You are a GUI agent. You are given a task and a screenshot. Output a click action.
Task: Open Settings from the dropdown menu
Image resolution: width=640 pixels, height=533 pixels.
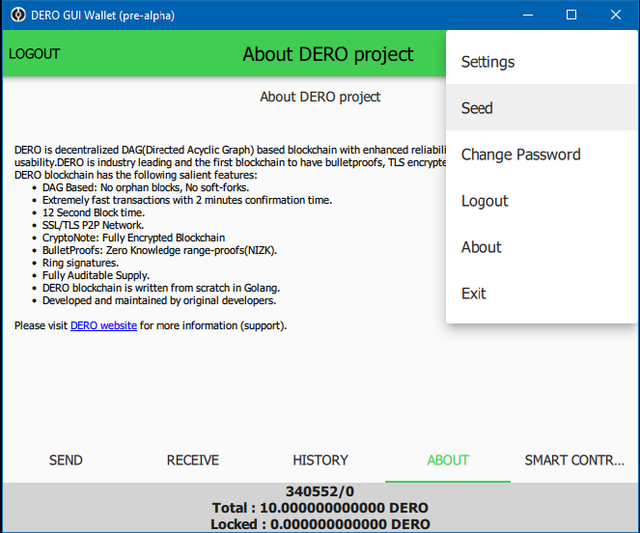click(x=542, y=62)
